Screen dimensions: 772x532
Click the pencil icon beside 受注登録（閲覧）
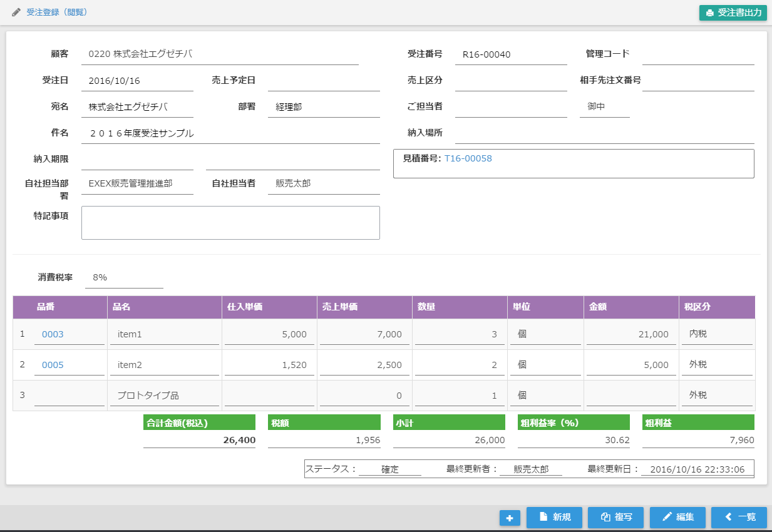coord(16,12)
